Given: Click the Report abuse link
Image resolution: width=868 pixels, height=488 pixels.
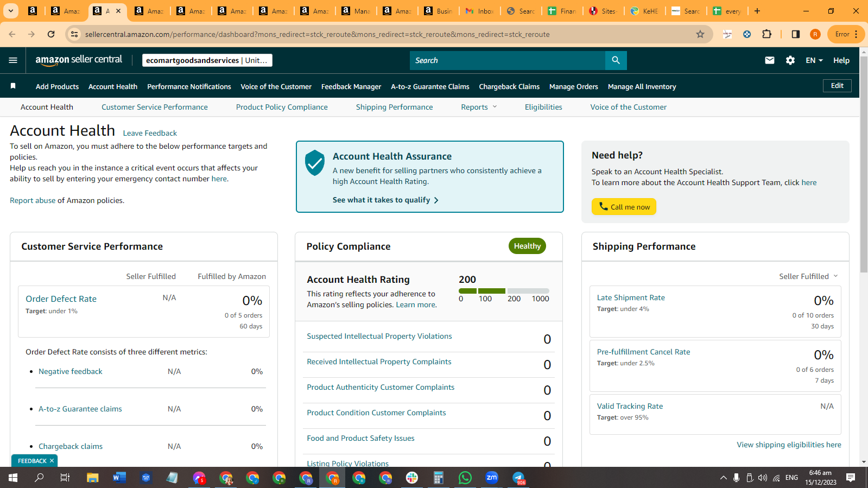Looking at the screenshot, I should pyautogui.click(x=33, y=200).
